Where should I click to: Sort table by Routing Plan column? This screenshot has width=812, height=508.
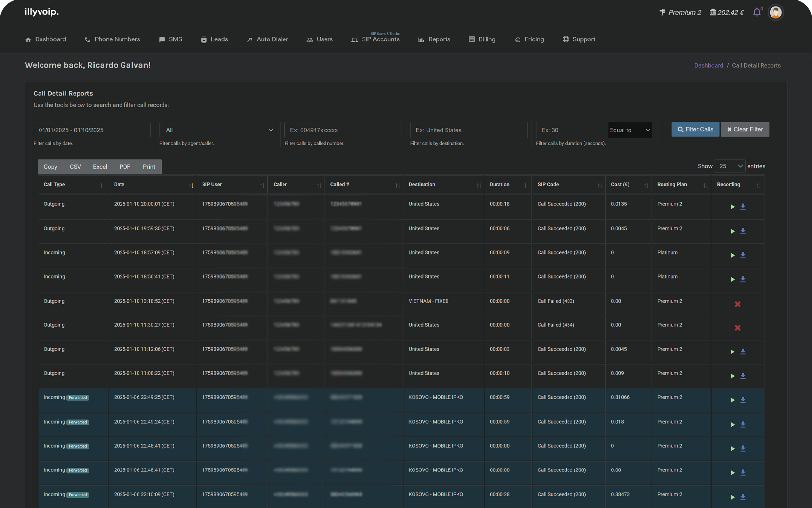pyautogui.click(x=681, y=185)
